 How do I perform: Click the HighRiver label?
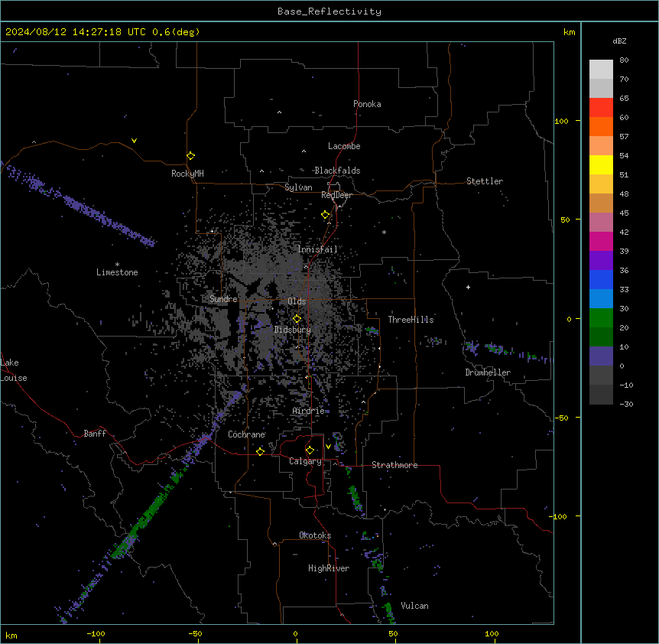point(329,568)
